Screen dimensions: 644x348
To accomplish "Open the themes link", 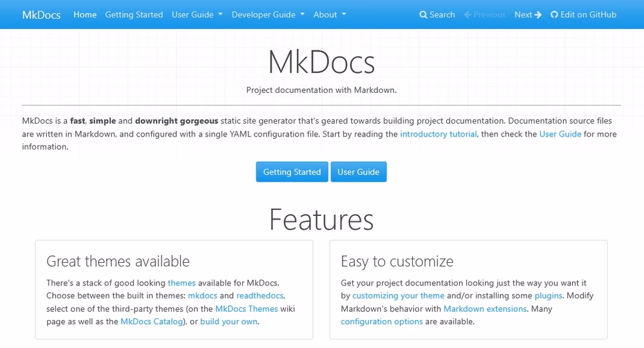I will point(182,283).
